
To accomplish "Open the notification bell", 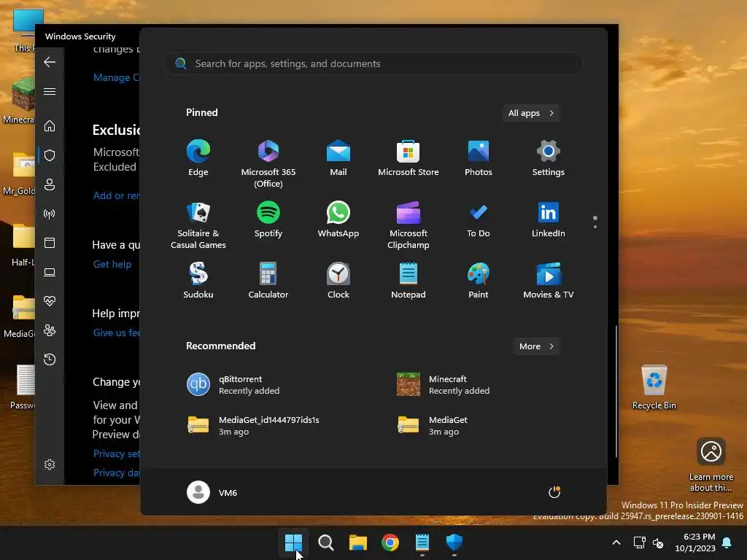I will click(x=727, y=542).
